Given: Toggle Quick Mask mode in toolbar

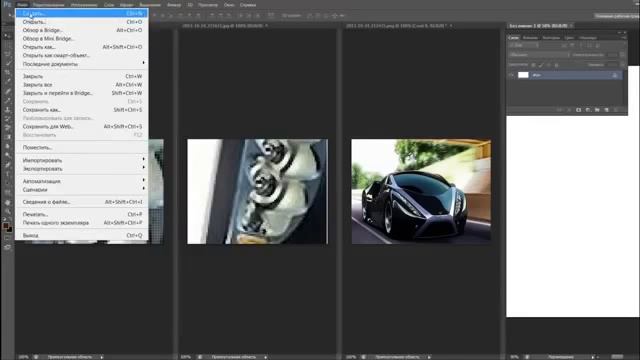Looking at the screenshot, I should point(7,238).
